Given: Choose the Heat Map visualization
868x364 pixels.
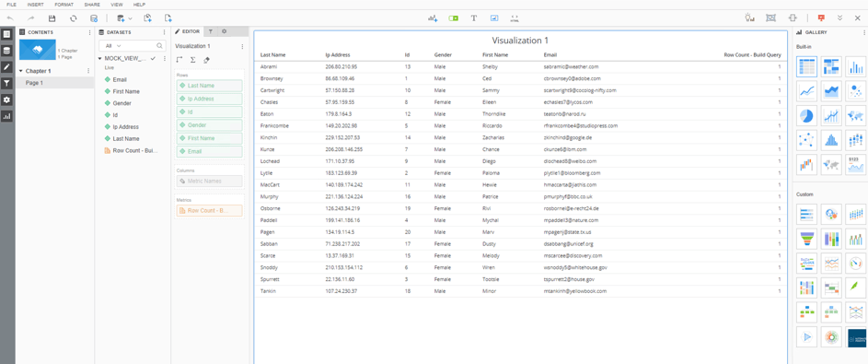Looking at the screenshot, I should click(x=831, y=66).
